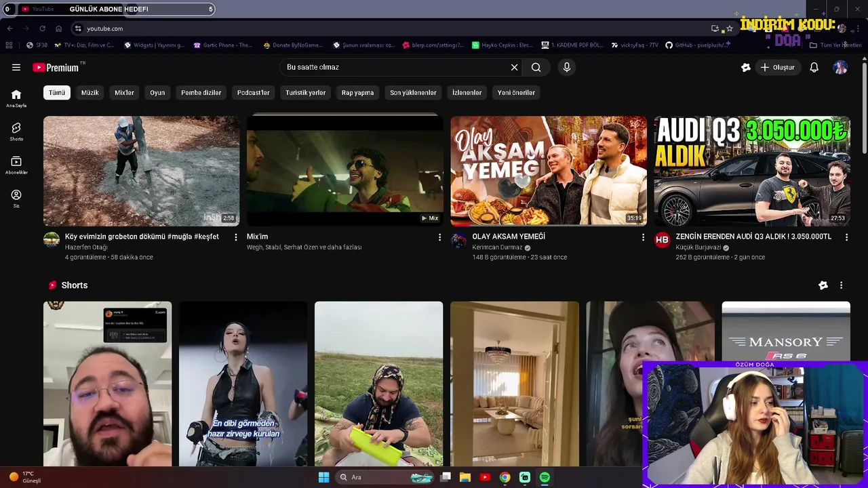Select the Podcast'ler filter chip
The width and height of the screenshot is (868, 488).
point(254,92)
